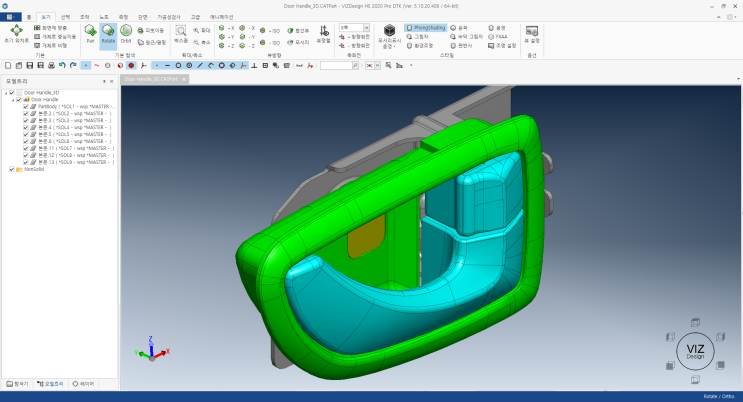Uncheck the NonSolid folder checkbox
Image resolution: width=743 pixels, height=402 pixels.
(x=12, y=169)
